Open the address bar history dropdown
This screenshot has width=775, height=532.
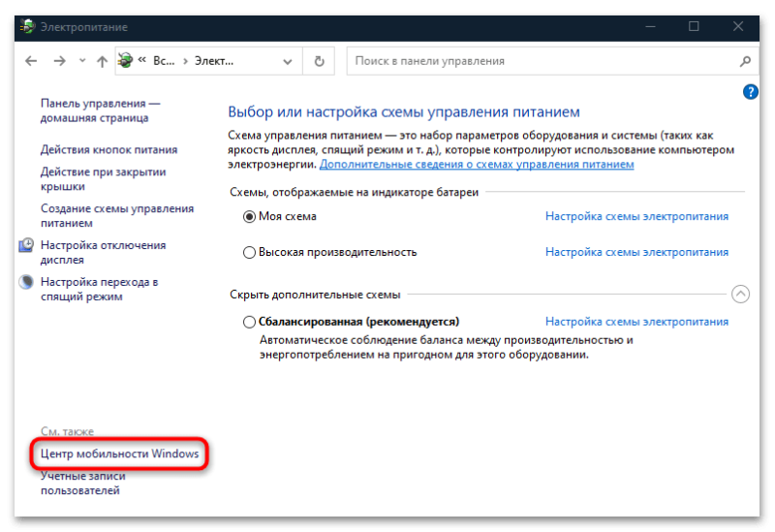coord(287,61)
